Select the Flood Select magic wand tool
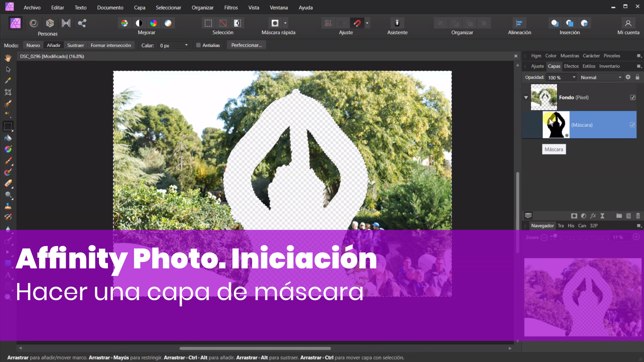The width and height of the screenshot is (644, 362). [x=8, y=115]
